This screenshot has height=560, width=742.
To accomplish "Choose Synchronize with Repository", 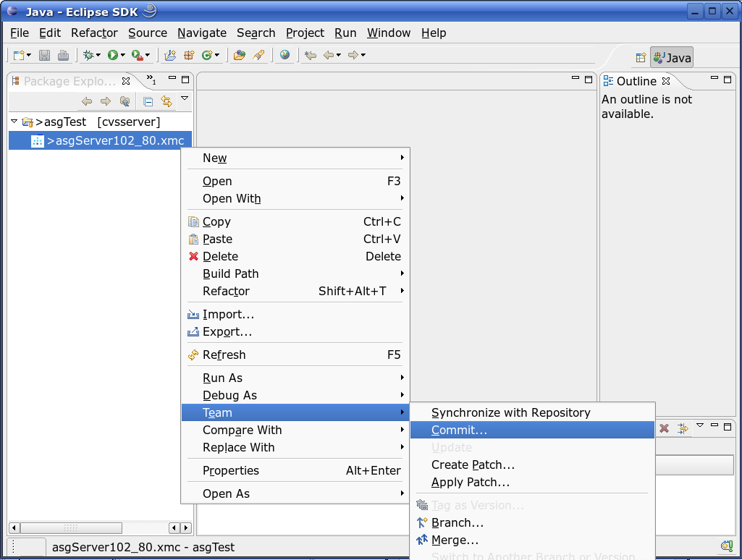I will (x=532, y=412).
